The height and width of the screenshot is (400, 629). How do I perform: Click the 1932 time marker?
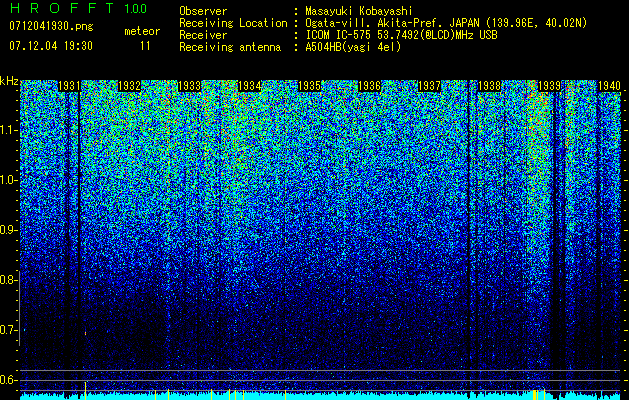pyautogui.click(x=129, y=86)
